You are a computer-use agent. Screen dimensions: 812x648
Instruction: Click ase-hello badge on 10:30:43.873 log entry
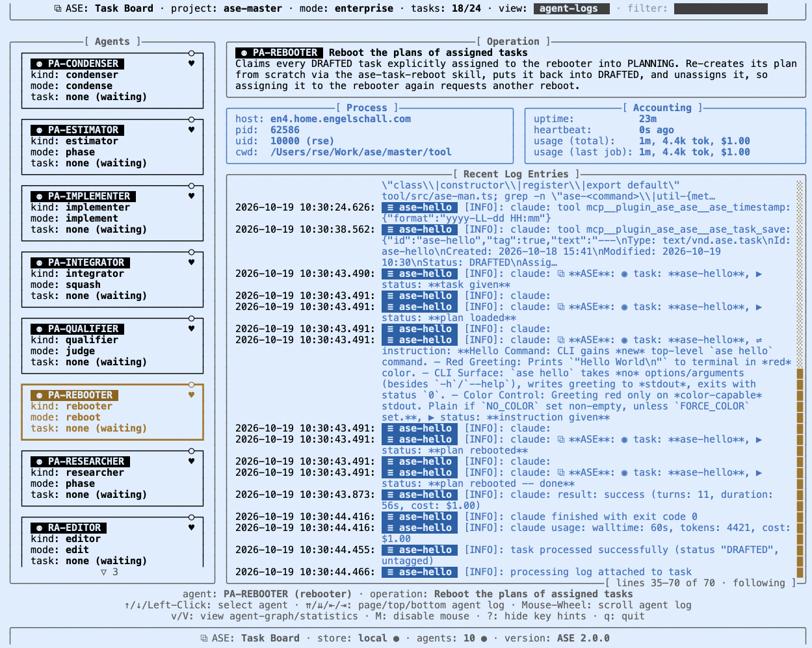[419, 495]
